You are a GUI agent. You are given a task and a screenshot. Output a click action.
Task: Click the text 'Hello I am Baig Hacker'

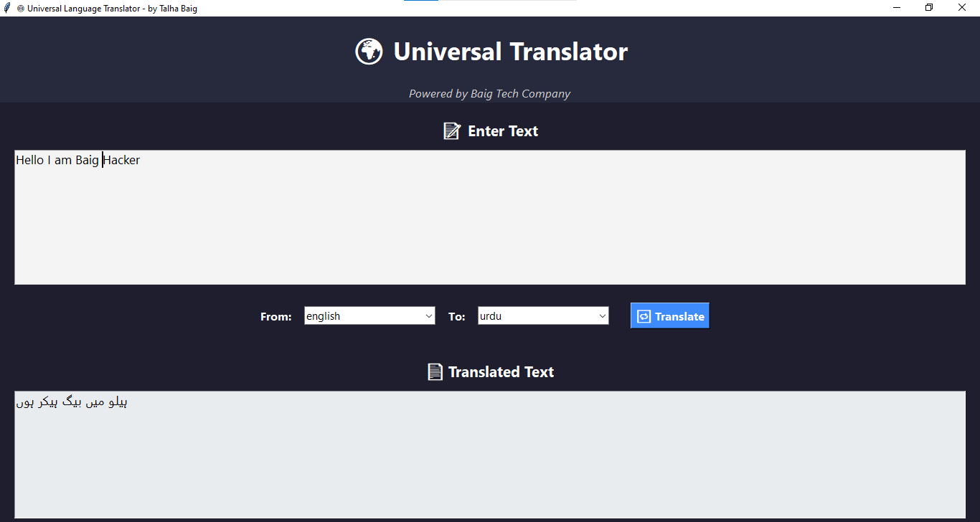(78, 160)
